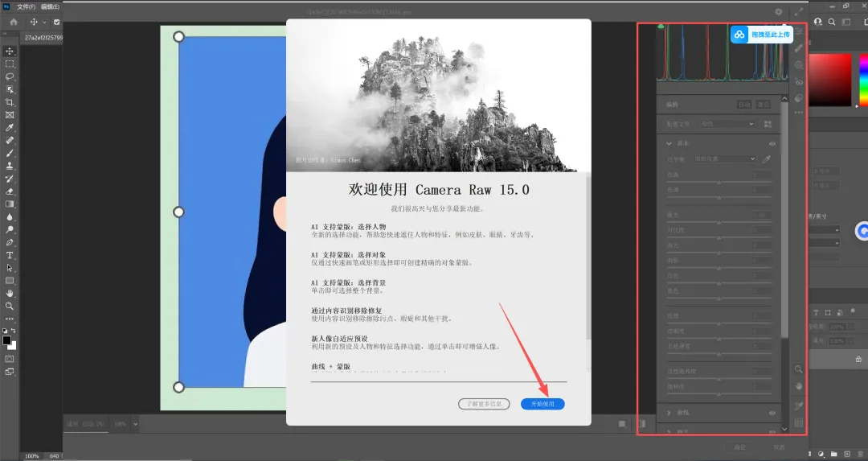The width and height of the screenshot is (868, 461).
Task: Open Camera Raw red eye tool
Action: click(799, 81)
